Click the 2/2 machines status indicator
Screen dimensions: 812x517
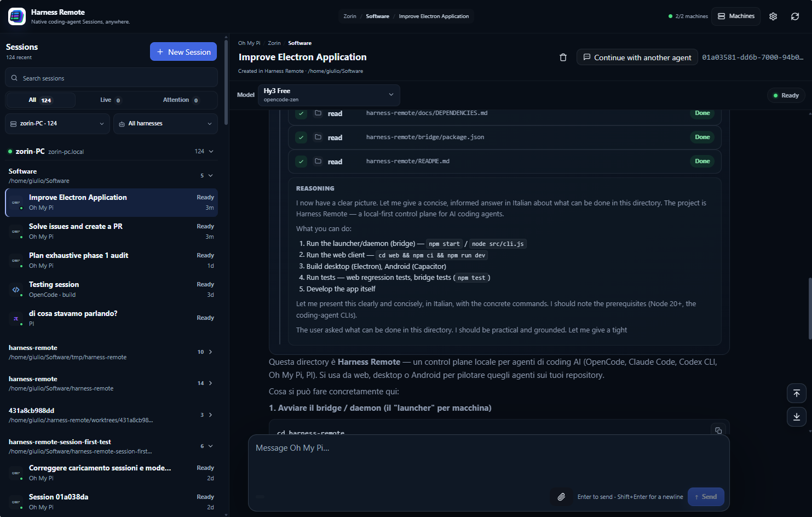coord(688,16)
